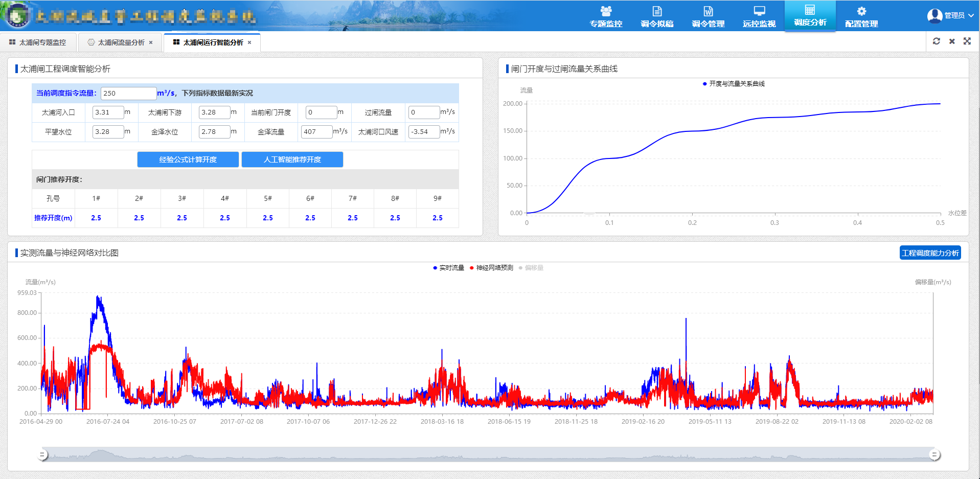Open the 专题监控 navigation icon
This screenshot has width=980, height=479.
pyautogui.click(x=606, y=12)
